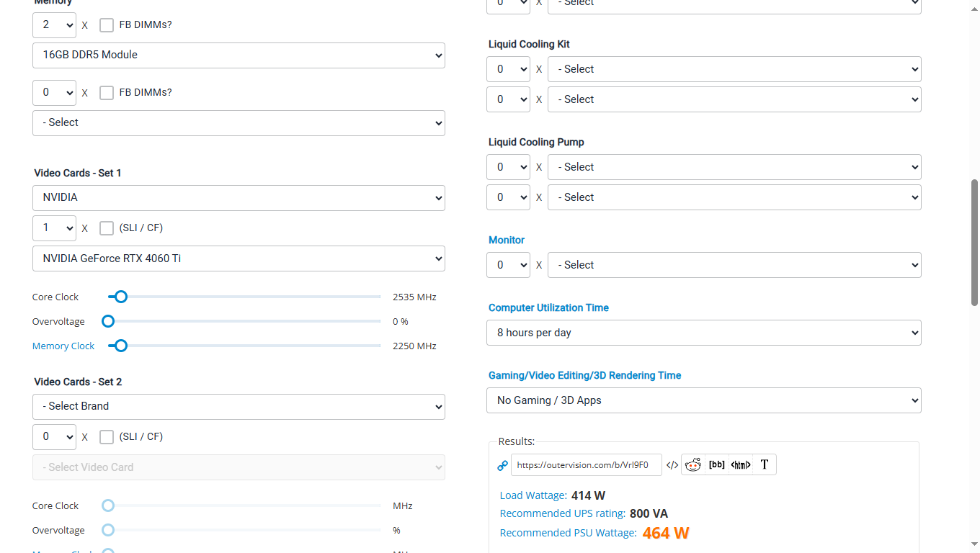Open second Liquid Cooling Kit Select dropdown
980x553 pixels.
734,100
